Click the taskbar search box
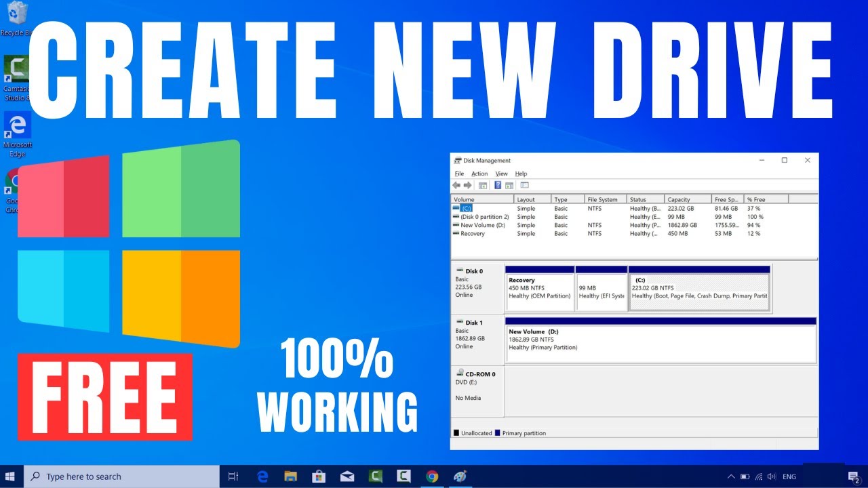The image size is (868, 488). point(122,476)
